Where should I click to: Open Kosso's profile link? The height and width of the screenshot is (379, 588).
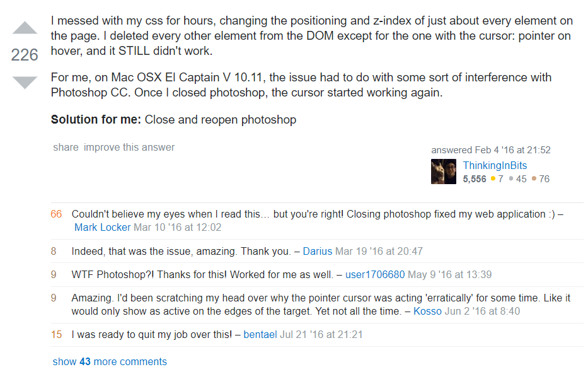coord(427,311)
